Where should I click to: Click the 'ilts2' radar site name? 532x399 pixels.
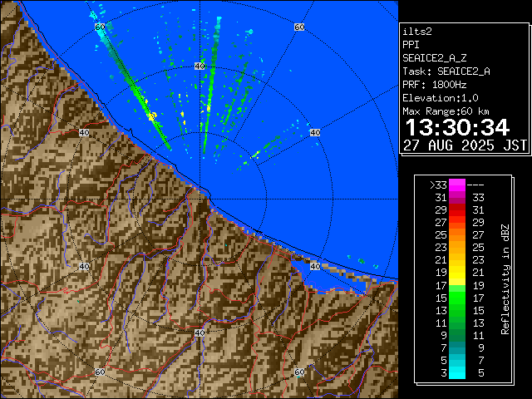[416, 31]
